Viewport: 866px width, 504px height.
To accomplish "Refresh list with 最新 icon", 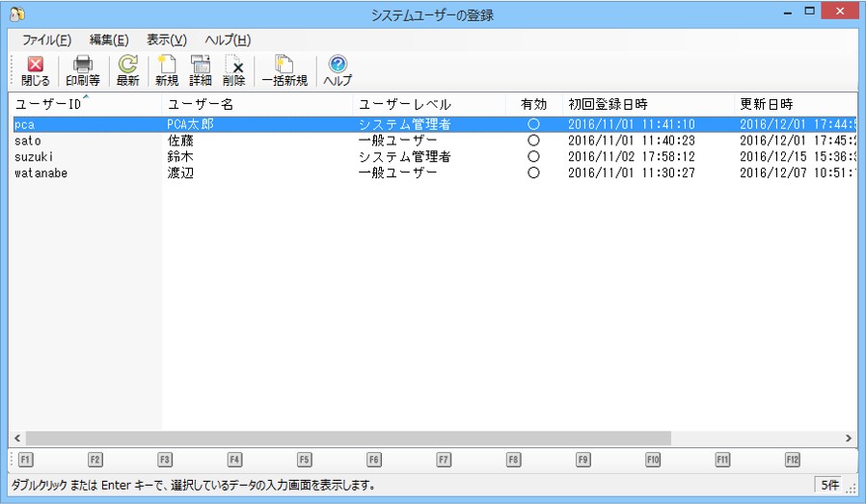I will (x=127, y=70).
